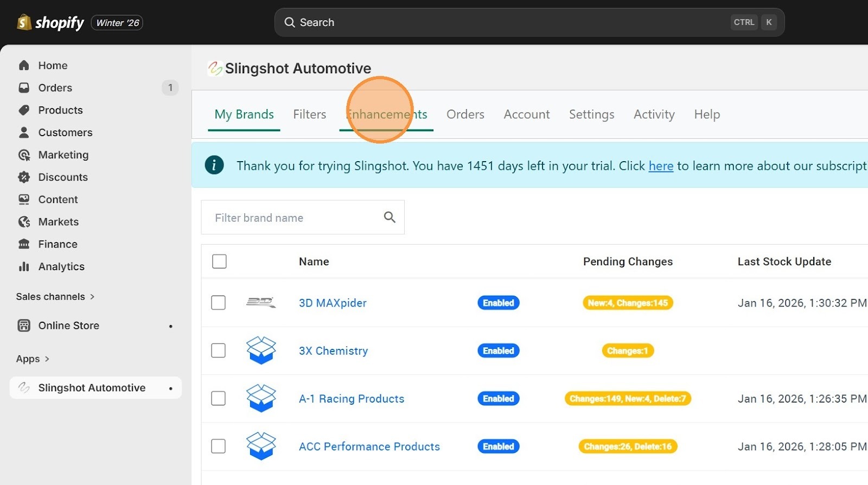This screenshot has height=485, width=868.
Task: Expand the Sales channels section
Action: click(92, 297)
